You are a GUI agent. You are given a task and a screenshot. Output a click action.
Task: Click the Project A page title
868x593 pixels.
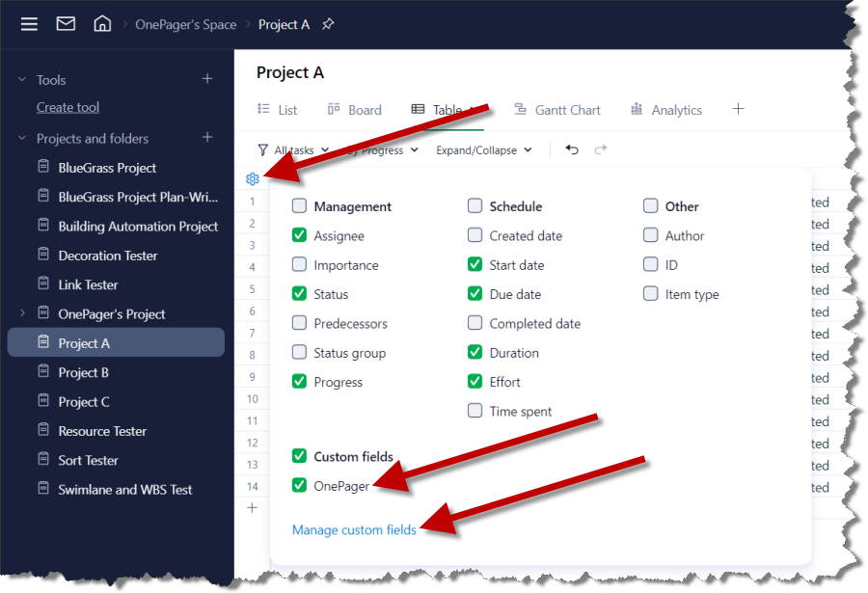[x=290, y=72]
